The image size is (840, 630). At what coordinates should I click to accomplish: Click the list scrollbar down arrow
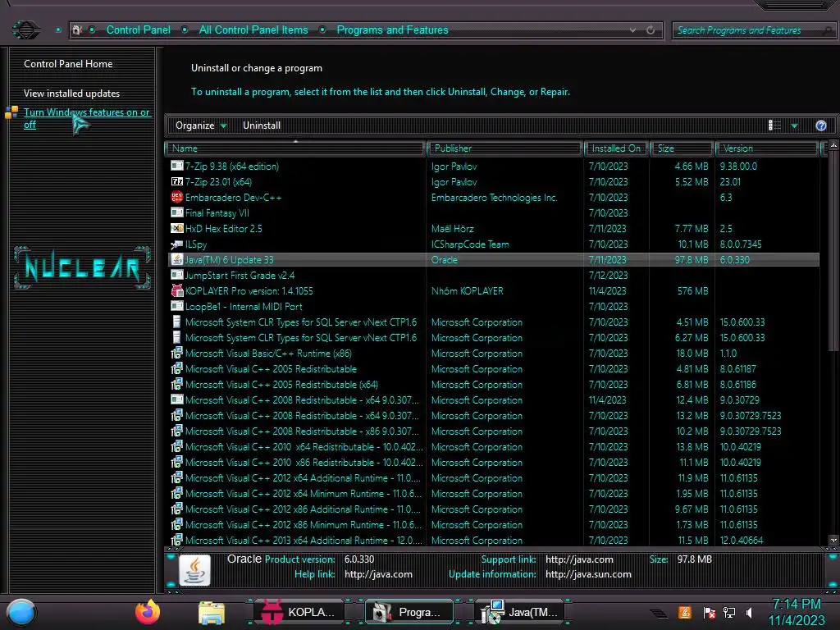point(833,540)
